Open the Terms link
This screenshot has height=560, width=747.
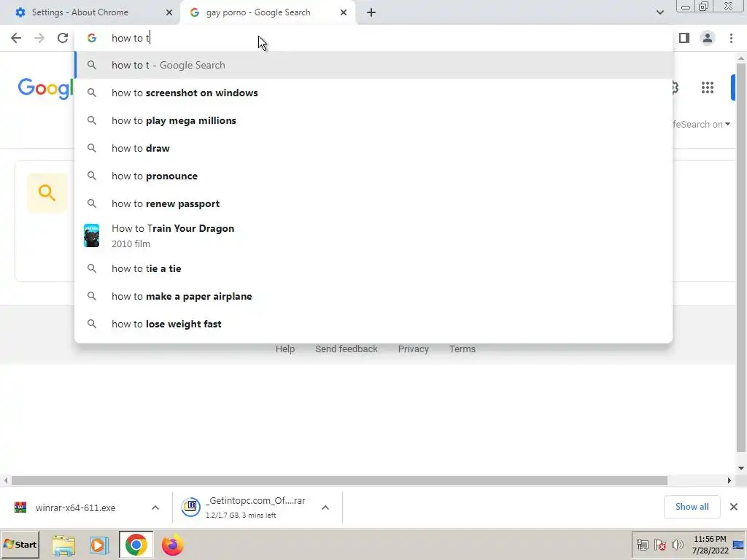[x=462, y=349]
